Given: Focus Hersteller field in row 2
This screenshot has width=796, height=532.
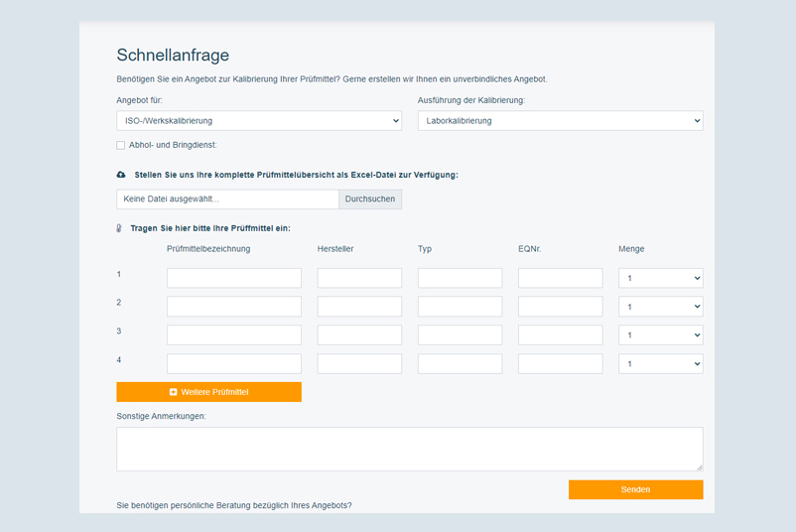Looking at the screenshot, I should (359, 307).
